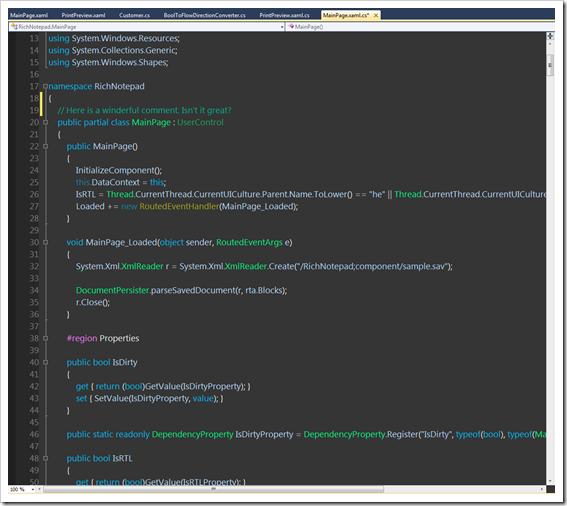Switch to the MainPage.xaml tab
Screen dimensions: 567x506
pos(29,15)
